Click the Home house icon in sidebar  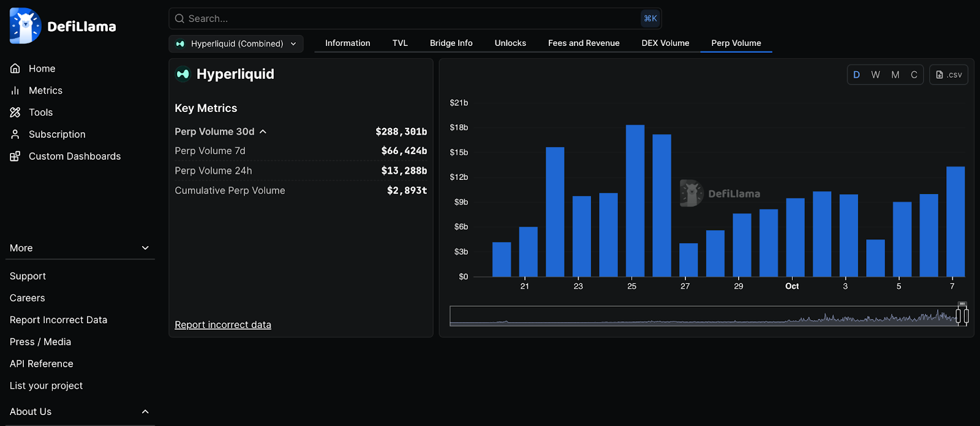[15, 69]
